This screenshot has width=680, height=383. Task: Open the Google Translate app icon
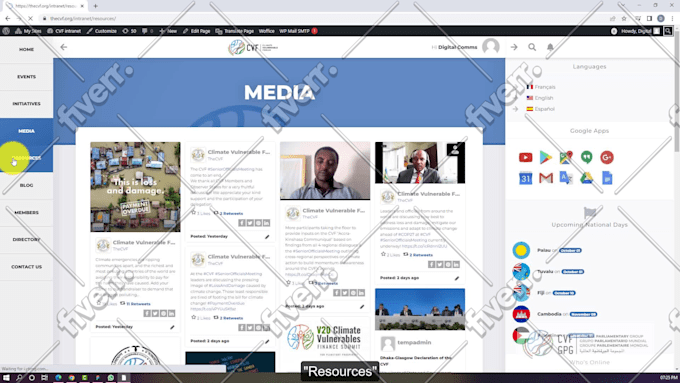[x=566, y=178]
